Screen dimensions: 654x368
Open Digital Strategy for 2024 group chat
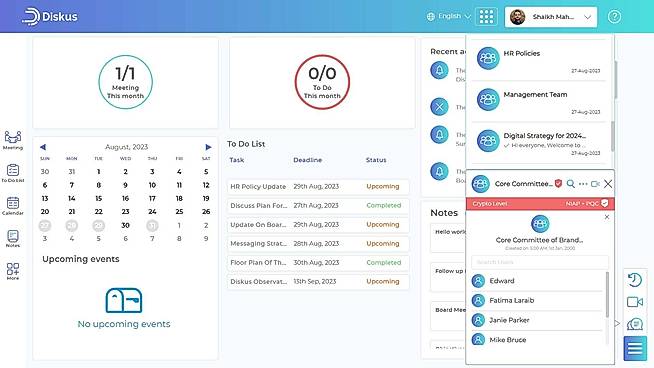(x=539, y=142)
